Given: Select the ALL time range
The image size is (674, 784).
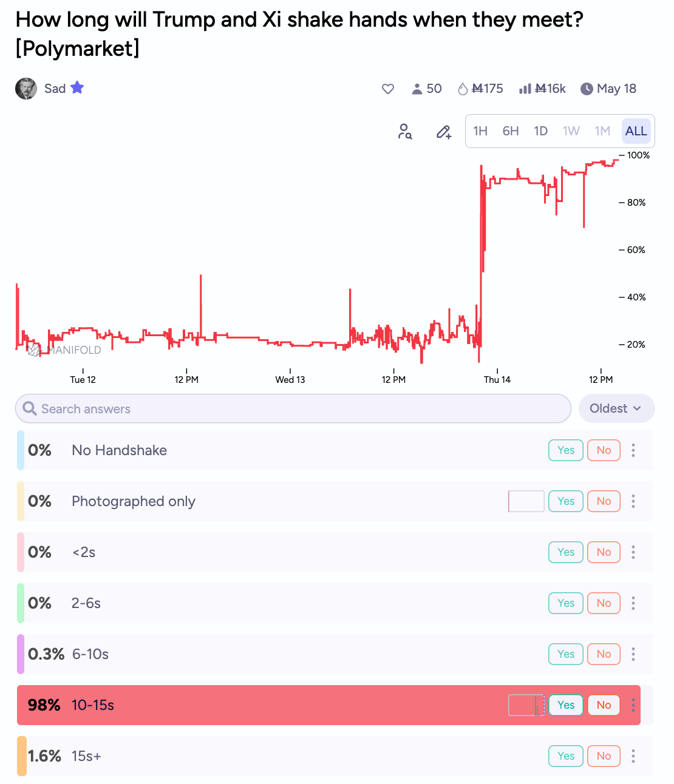Looking at the screenshot, I should pos(636,131).
